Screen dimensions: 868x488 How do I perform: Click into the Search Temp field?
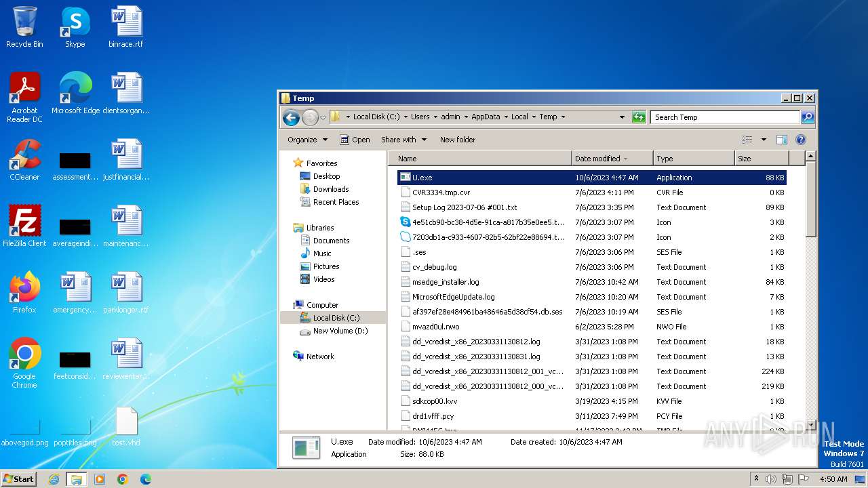pyautogui.click(x=726, y=117)
